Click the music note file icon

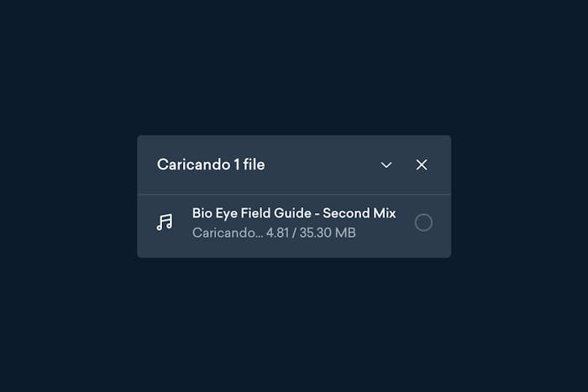point(165,222)
